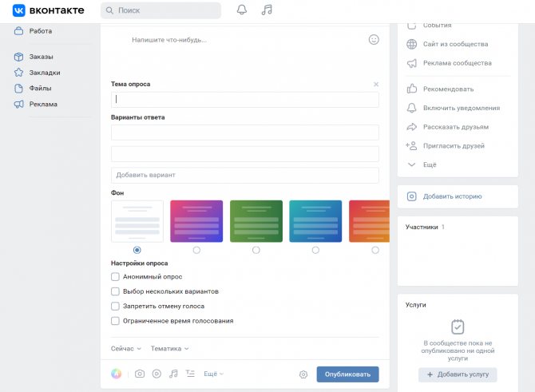Expand the Ещё attachments dropdown in post toolbar
The image size is (535, 392).
[213, 374]
